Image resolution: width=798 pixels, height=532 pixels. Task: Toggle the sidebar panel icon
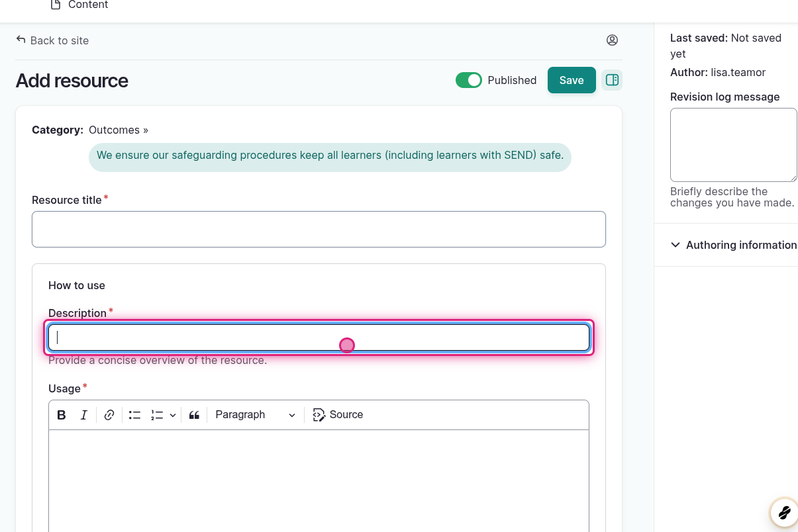612,80
